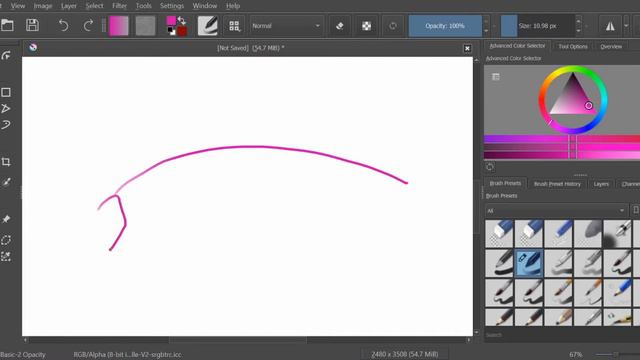Select the blue marker brush preset

coord(558,233)
